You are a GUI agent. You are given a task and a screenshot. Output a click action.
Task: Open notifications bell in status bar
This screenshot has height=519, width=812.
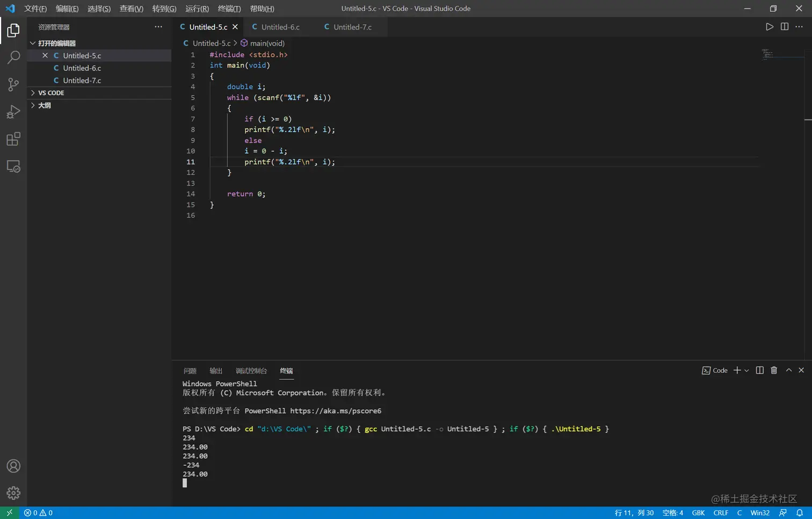click(x=800, y=513)
